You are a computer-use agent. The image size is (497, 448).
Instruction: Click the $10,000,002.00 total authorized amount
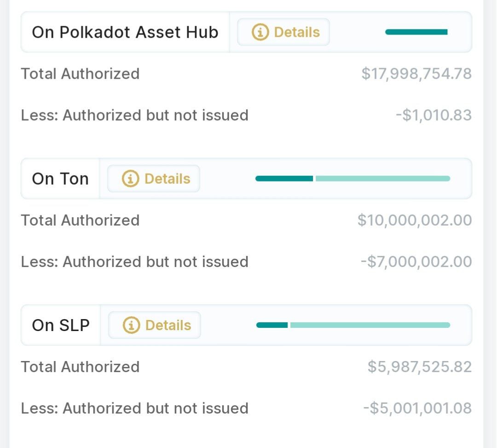415,220
